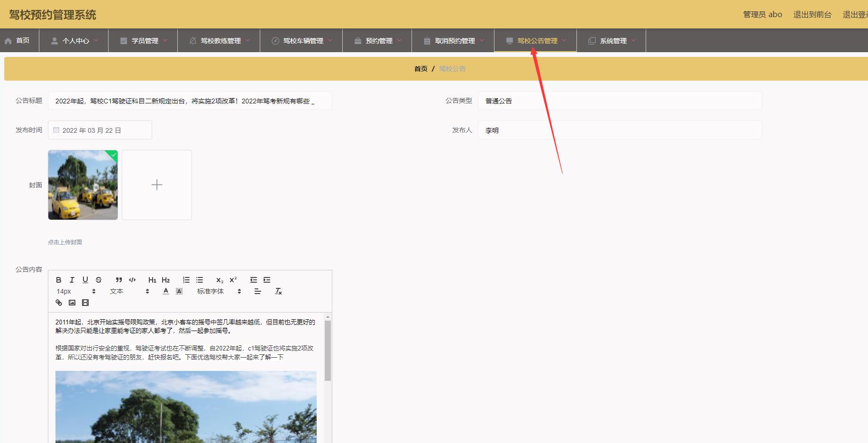The height and width of the screenshot is (443, 868).
Task: Click the 公告标题 input field
Action: [x=190, y=101]
